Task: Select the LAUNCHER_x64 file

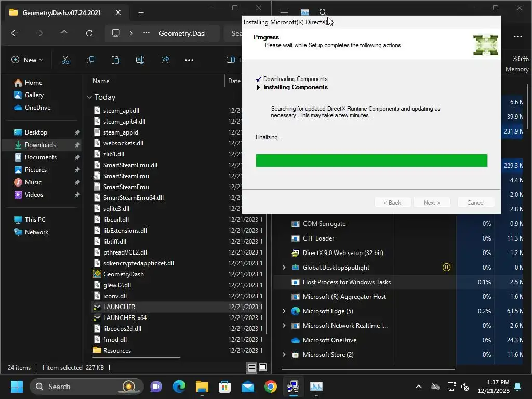Action: click(125, 318)
